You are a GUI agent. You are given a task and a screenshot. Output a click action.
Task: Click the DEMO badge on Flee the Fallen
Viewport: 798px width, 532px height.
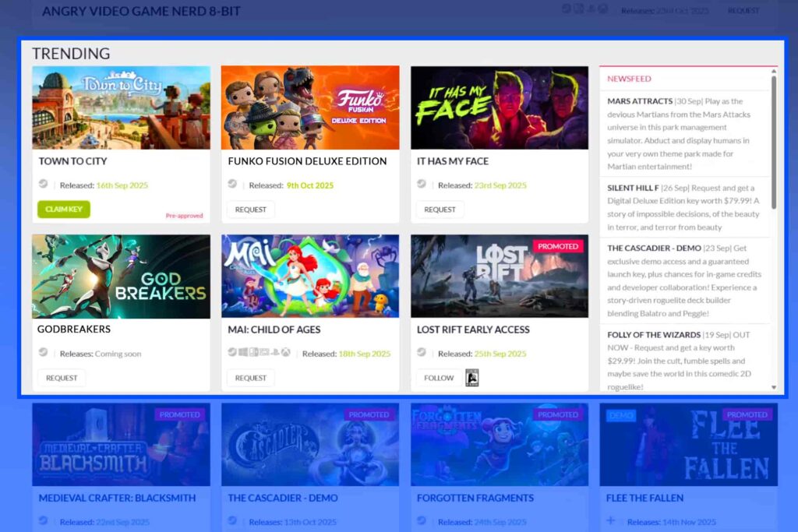[x=621, y=415]
